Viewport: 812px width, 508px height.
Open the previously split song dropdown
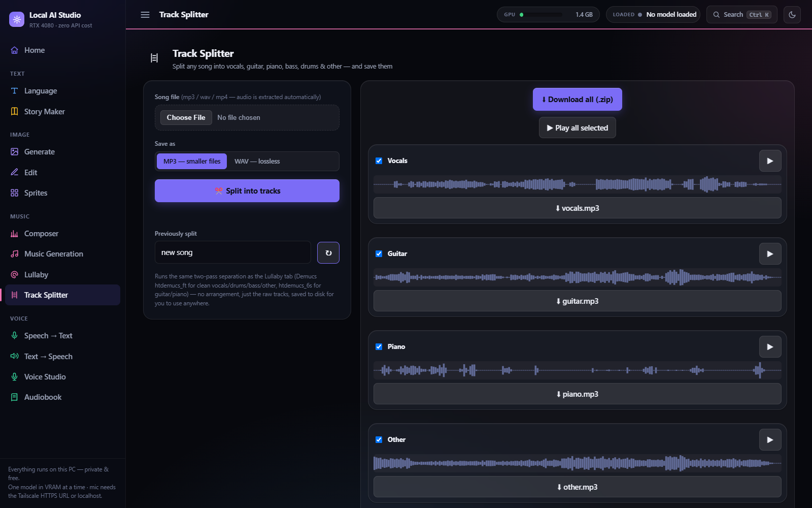click(233, 252)
